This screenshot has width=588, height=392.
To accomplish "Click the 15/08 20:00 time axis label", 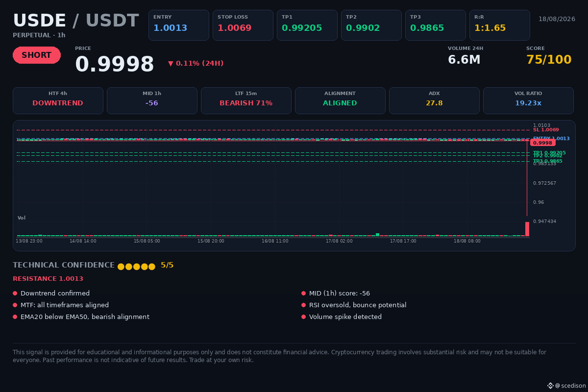I will 211,241.
